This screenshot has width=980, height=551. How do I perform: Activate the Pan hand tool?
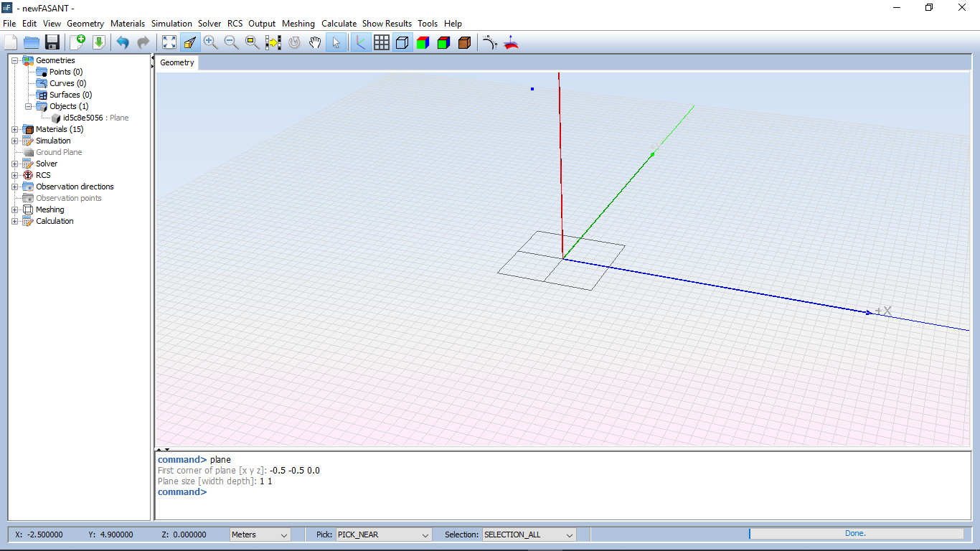tap(315, 42)
